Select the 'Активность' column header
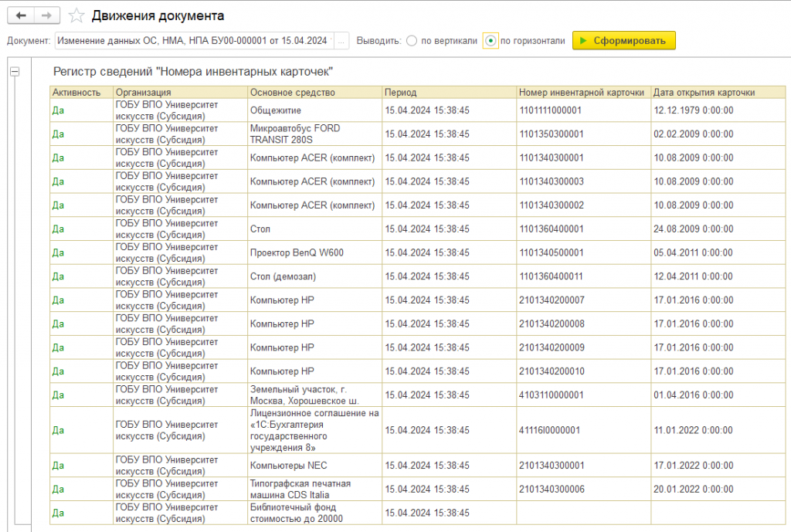The height and width of the screenshot is (532, 791). pyautogui.click(x=81, y=93)
